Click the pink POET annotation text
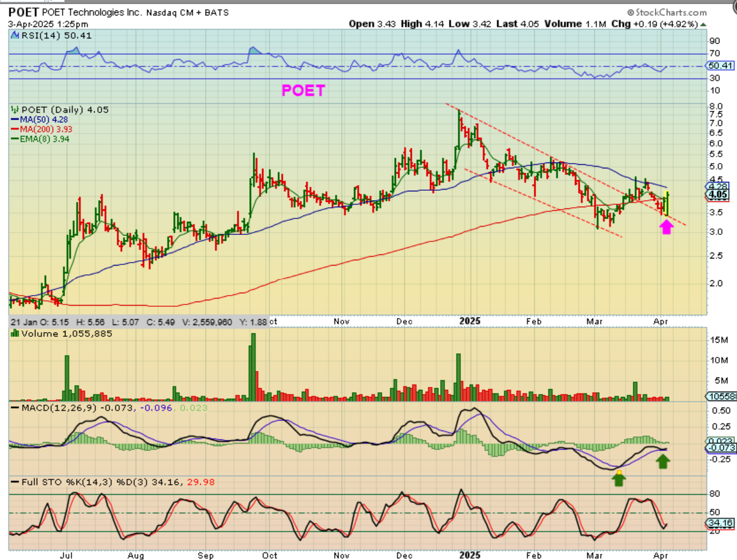Image resolution: width=737 pixels, height=560 pixels. [x=303, y=90]
